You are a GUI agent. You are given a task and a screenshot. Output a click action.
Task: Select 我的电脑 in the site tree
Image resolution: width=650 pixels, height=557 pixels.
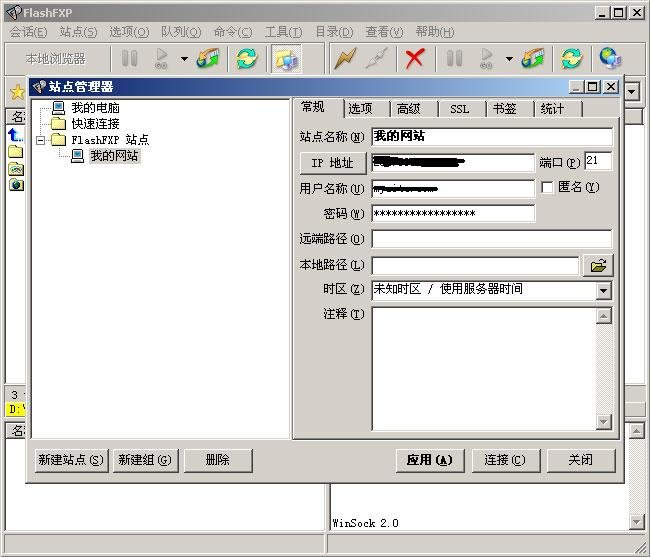pyautogui.click(x=95, y=108)
